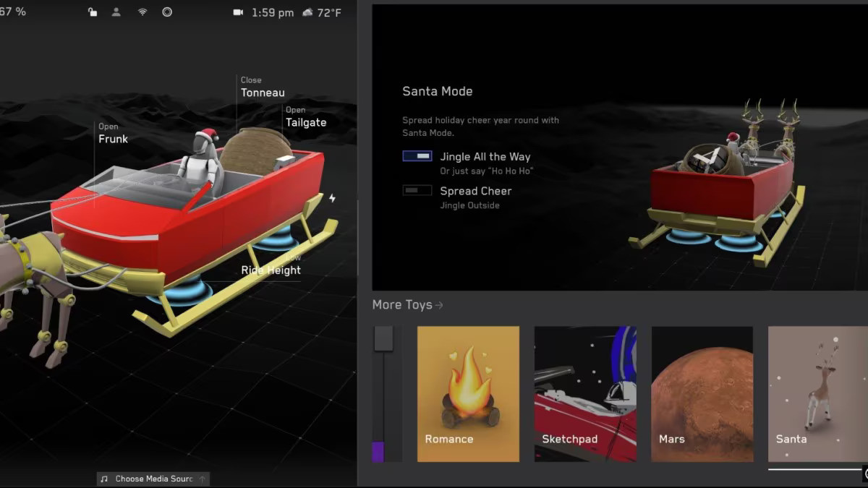The image size is (868, 488).
Task: Click the circular icon beside Wi-Fi
Action: point(167,12)
